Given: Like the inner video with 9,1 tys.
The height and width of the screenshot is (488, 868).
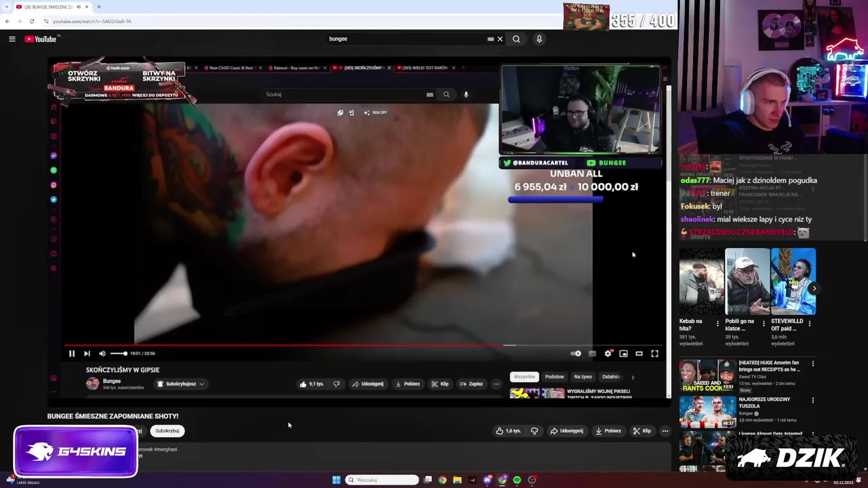Looking at the screenshot, I should point(312,384).
